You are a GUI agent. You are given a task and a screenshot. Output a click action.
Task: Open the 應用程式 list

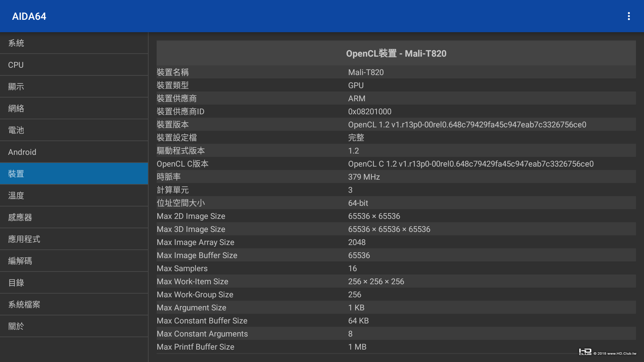[x=74, y=239]
